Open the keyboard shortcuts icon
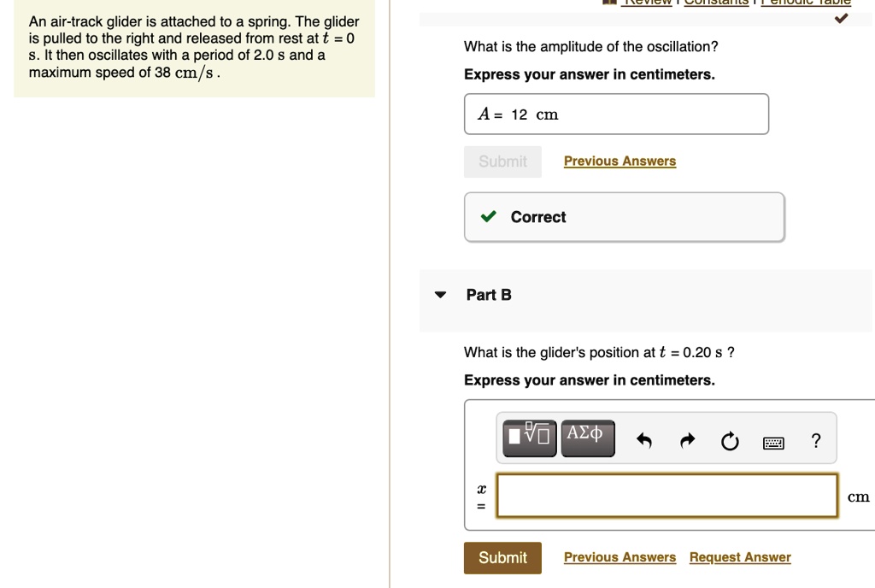This screenshot has height=588, width=875. coord(773,443)
